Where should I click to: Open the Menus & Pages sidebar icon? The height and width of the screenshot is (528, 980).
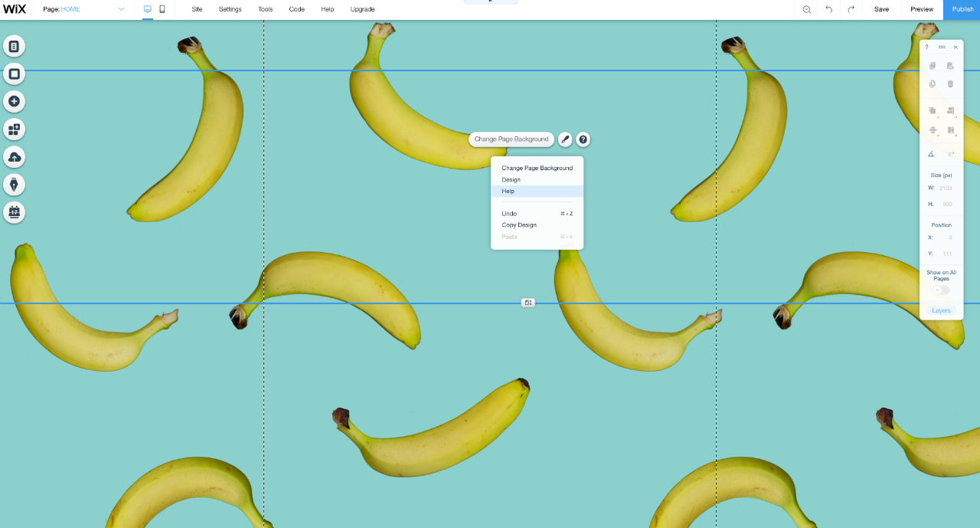coord(14,46)
